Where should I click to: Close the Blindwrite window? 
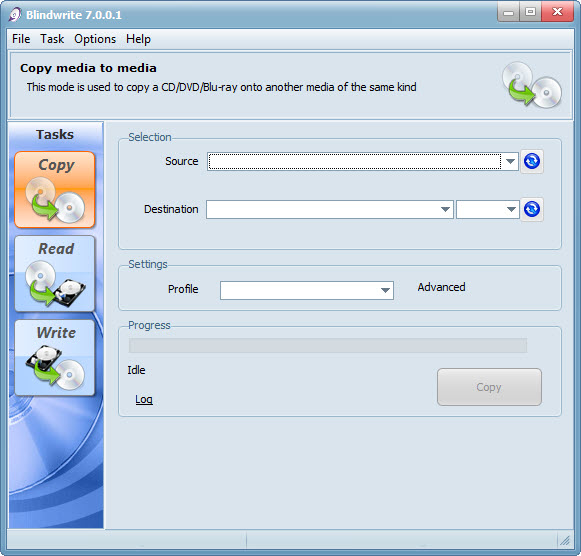coord(557,12)
